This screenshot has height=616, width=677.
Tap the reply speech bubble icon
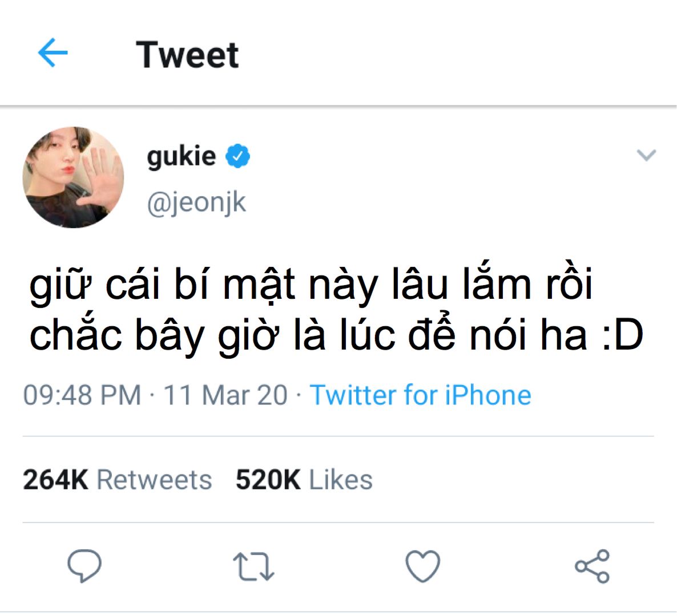coord(84,565)
